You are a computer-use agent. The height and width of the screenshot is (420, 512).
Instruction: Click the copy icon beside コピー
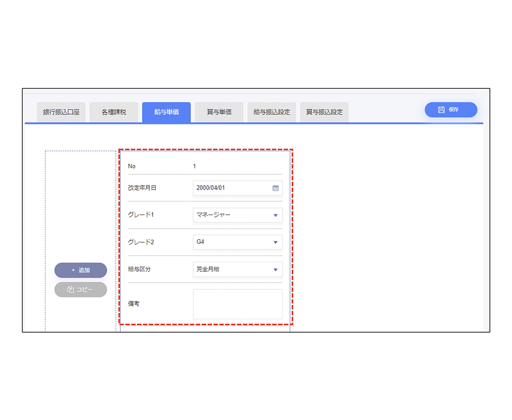[x=71, y=290]
